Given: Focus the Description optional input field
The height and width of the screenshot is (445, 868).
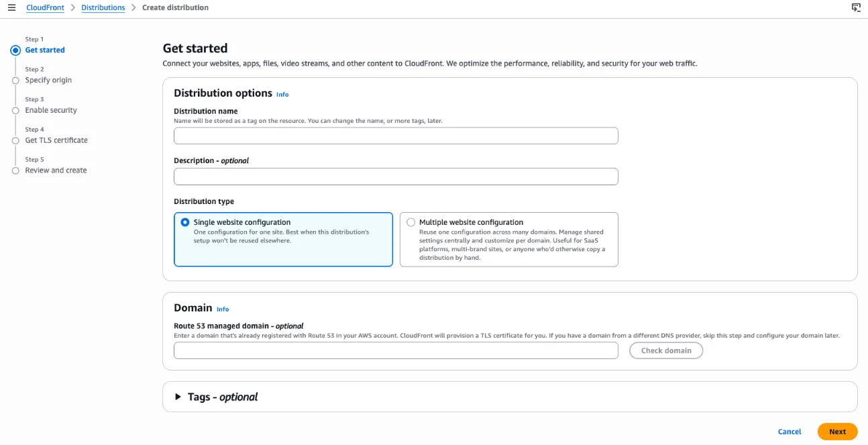Looking at the screenshot, I should tap(396, 177).
